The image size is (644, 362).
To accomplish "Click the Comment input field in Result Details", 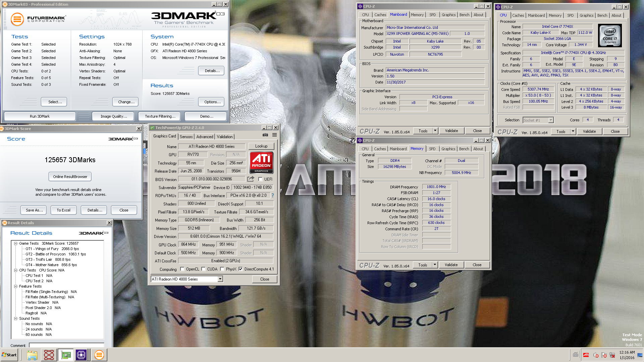I will tap(66, 345).
